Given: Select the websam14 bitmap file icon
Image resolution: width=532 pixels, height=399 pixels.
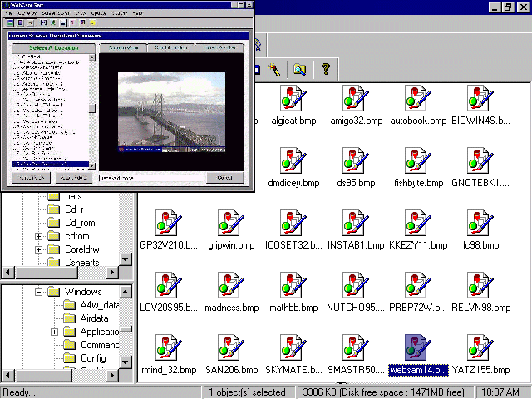Looking at the screenshot, I should (416, 349).
